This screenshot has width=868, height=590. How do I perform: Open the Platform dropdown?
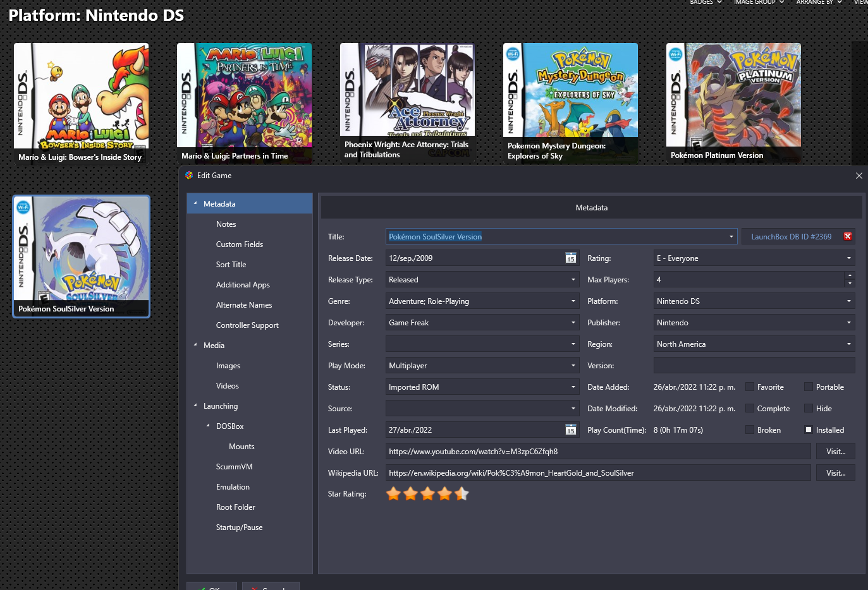pos(848,301)
